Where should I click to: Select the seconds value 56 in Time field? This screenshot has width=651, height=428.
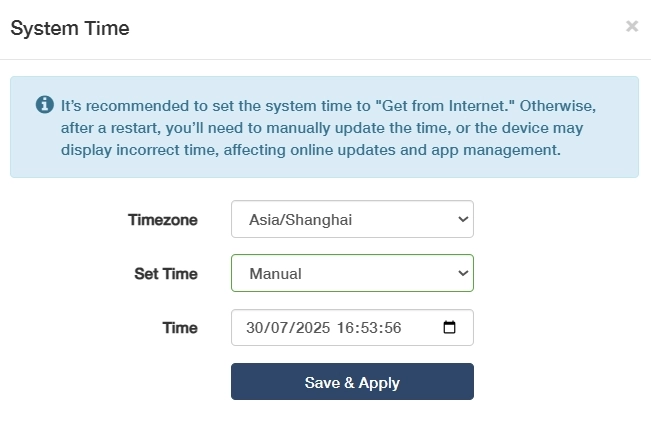(391, 328)
